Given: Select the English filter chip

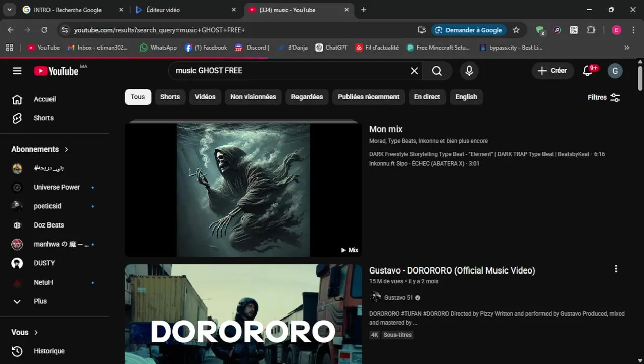Looking at the screenshot, I should tap(466, 97).
